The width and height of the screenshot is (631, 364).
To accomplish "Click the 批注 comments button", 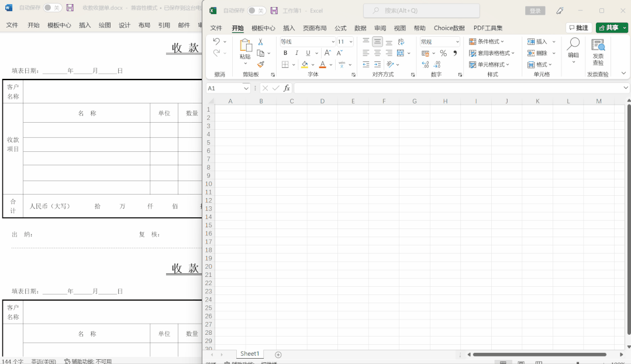I will tap(578, 28).
